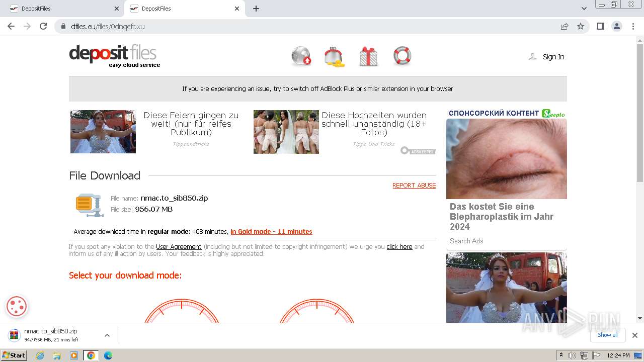Open the Chrome profile avatar
The image size is (644, 362).
[x=617, y=26]
